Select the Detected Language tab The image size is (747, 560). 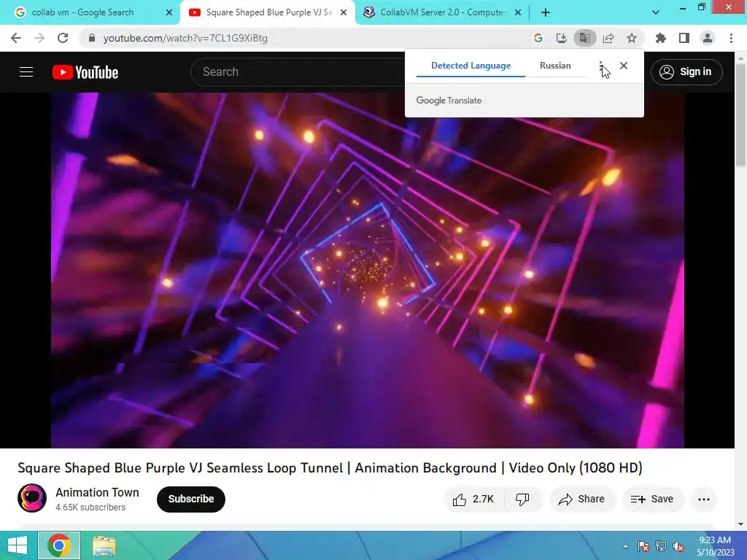click(x=471, y=66)
